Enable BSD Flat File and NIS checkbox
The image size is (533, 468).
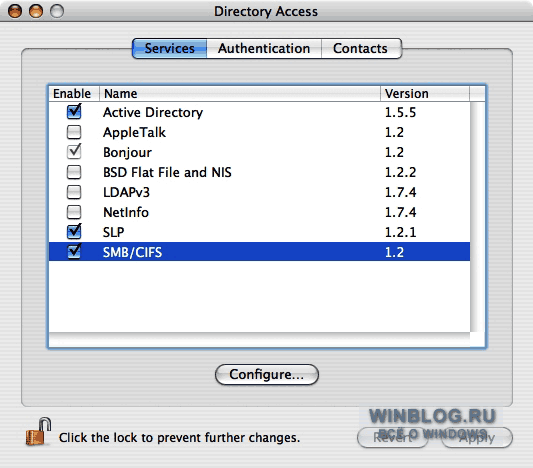(x=74, y=172)
